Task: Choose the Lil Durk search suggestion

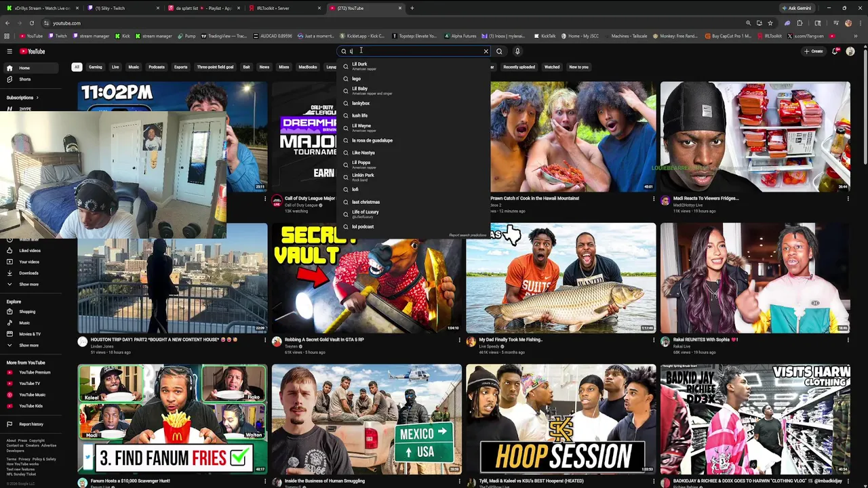Action: pos(412,66)
